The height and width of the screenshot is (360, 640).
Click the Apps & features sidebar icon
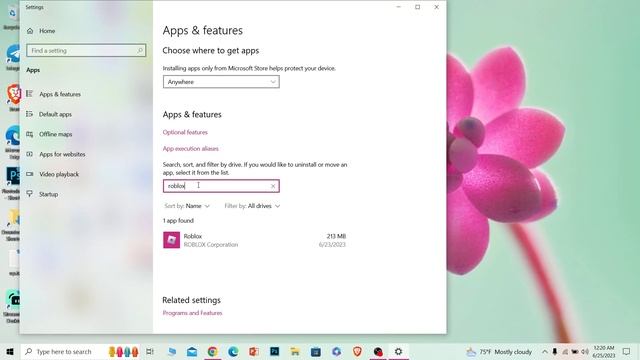(x=29, y=94)
